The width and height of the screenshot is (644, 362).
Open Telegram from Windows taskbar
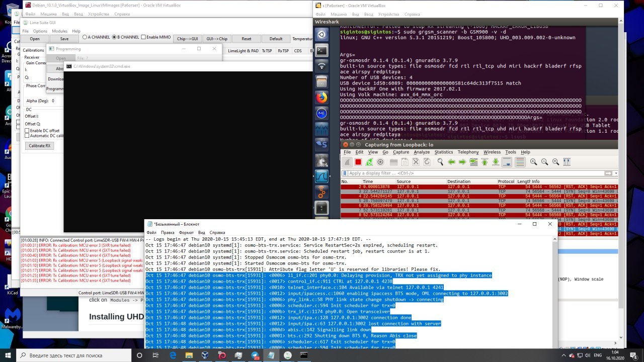[x=255, y=355]
